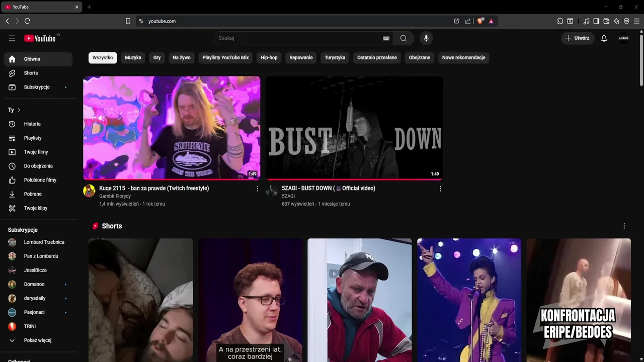Open the notifications bell

(604, 38)
